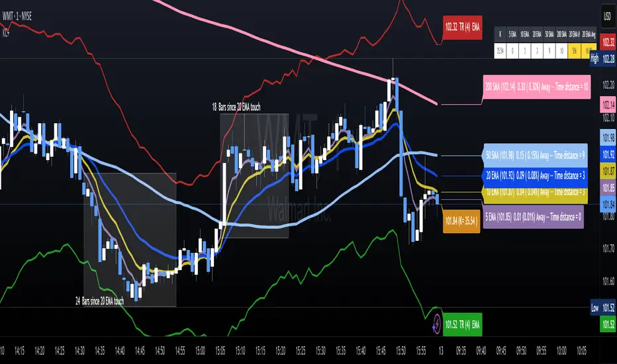The height and width of the screenshot is (364, 617).
Task: Click the pink 200 SMA (102.14) label
Action: pos(537,87)
